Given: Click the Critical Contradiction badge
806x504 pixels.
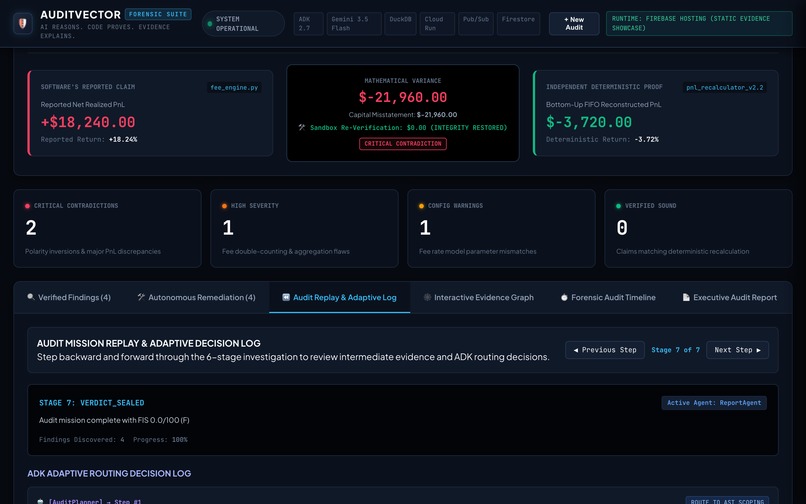Looking at the screenshot, I should (402, 143).
